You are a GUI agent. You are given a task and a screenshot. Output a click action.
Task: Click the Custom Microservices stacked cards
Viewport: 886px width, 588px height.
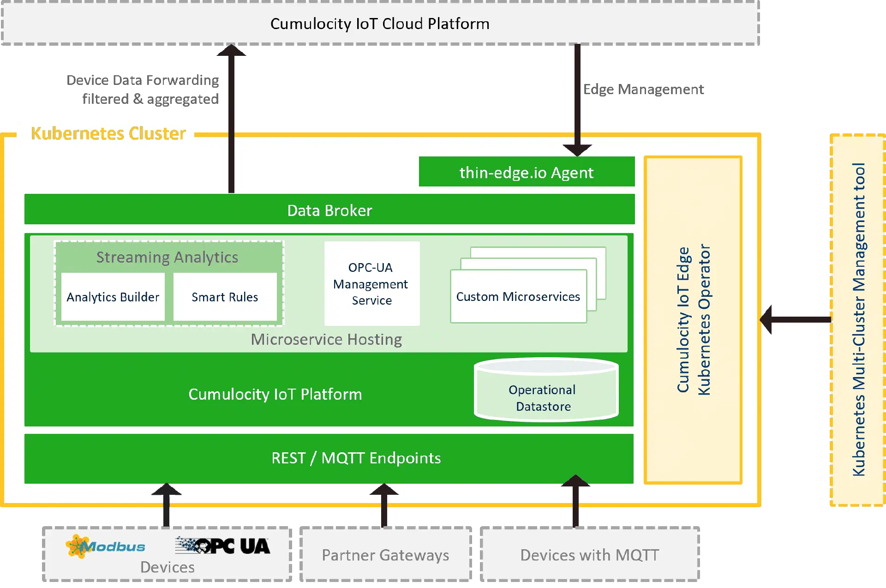click(x=518, y=296)
